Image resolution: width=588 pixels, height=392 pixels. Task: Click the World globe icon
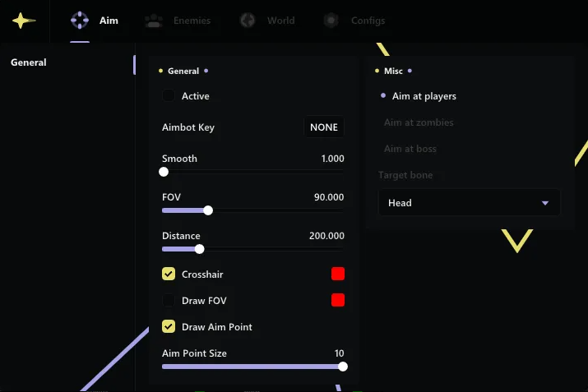coord(248,21)
